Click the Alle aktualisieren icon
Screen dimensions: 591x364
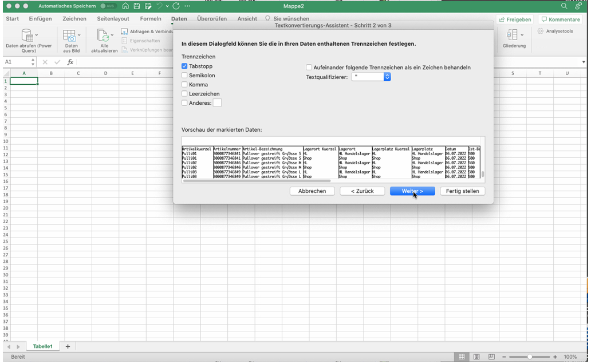pos(104,35)
